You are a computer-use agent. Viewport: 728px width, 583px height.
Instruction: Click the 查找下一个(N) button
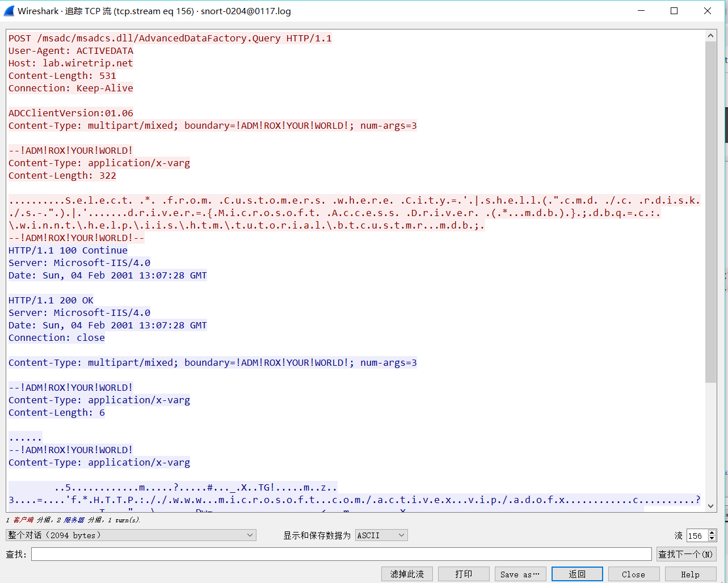point(687,554)
